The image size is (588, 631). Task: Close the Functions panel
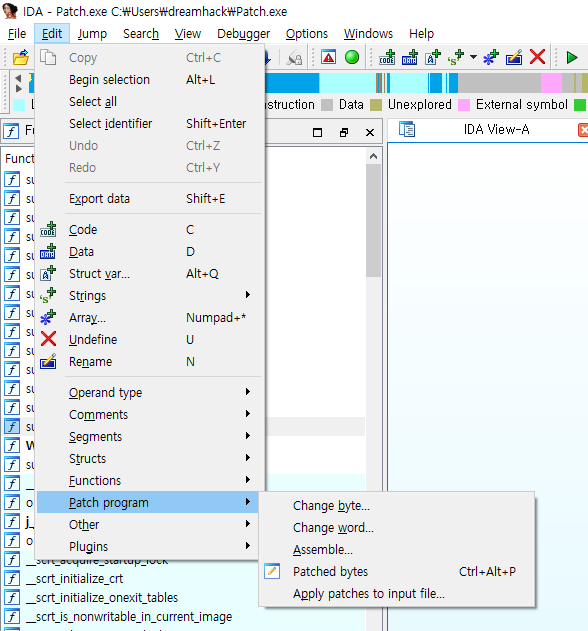[x=370, y=132]
